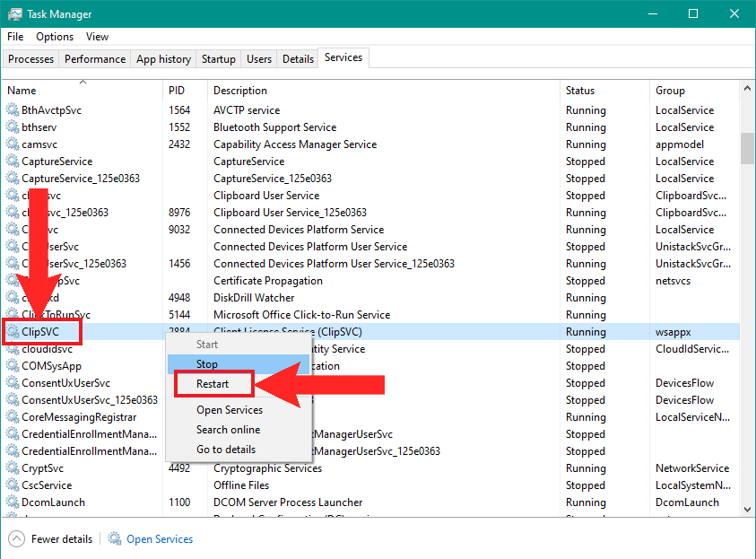
Task: Sort services by the Name column header
Action: [x=22, y=91]
